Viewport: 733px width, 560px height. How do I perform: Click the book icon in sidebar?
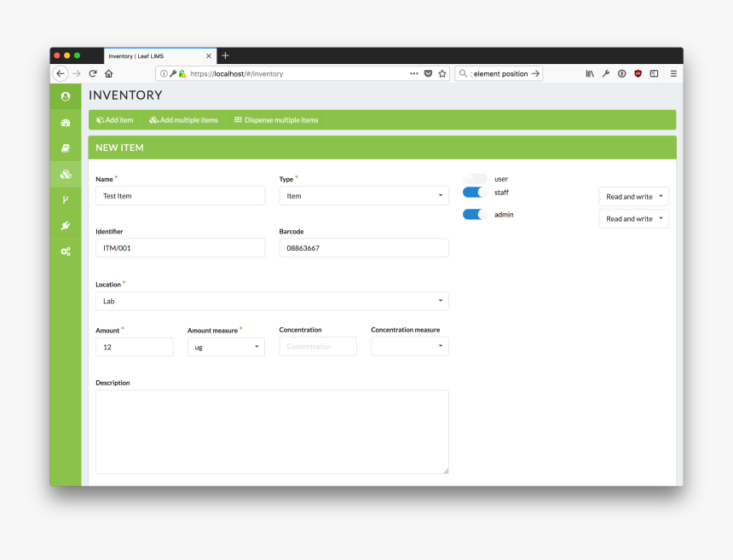pyautogui.click(x=66, y=148)
